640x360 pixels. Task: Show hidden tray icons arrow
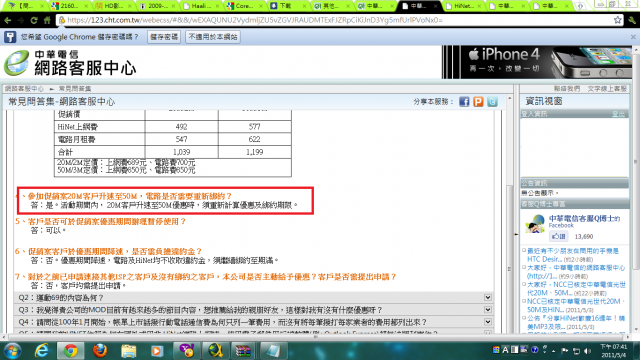pos(553,351)
